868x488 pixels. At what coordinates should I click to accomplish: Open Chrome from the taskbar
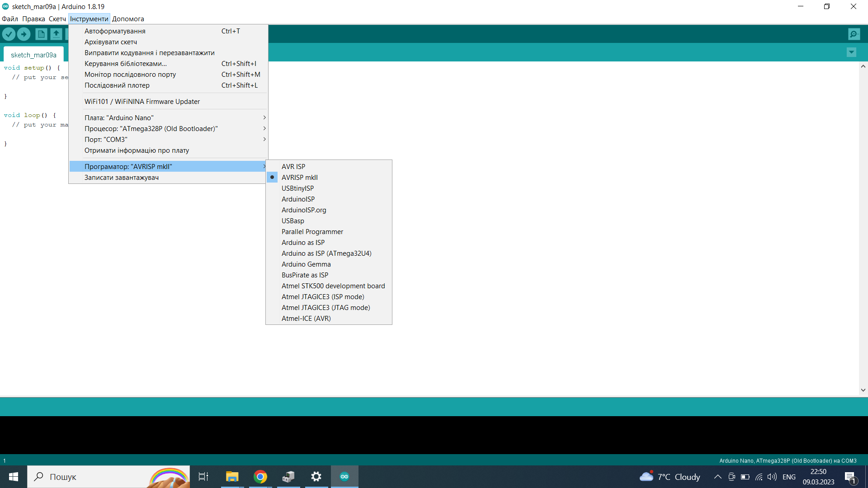[x=260, y=477]
